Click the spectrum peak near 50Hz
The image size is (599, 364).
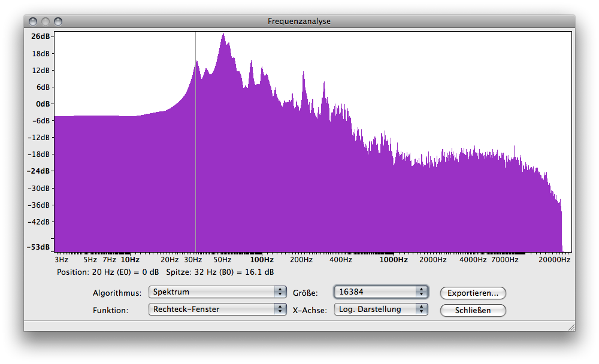pyautogui.click(x=223, y=35)
